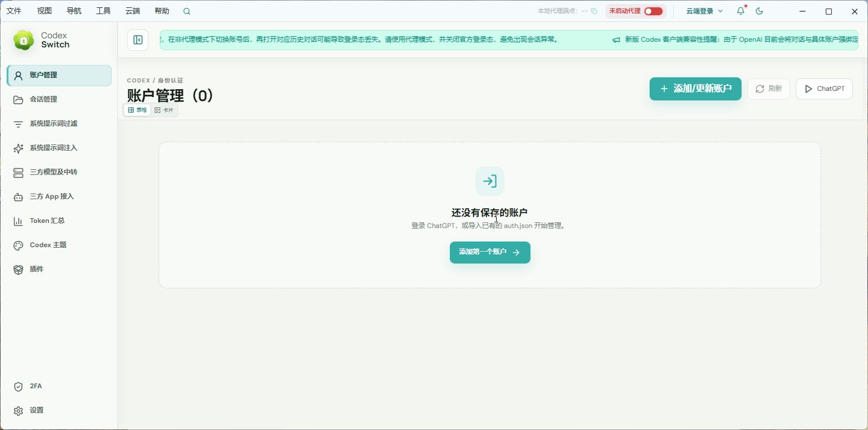
Task: Go to 系统提示词过滤 page
Action: [x=59, y=124]
